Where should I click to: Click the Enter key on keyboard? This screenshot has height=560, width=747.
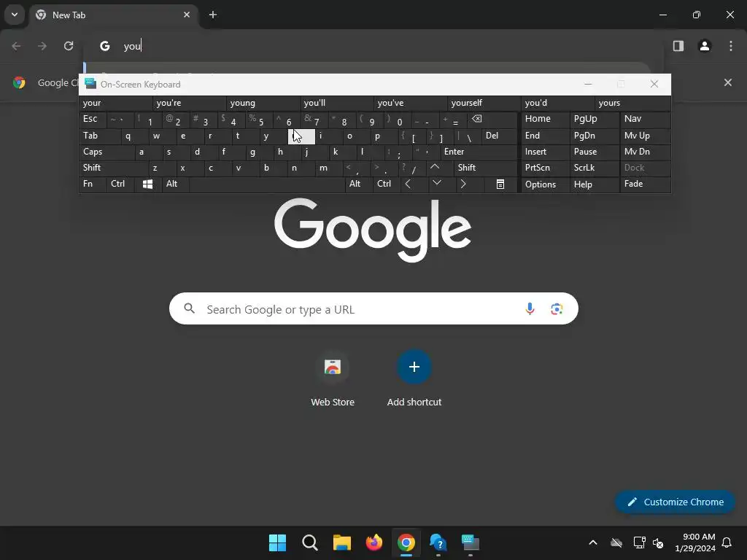click(479, 152)
